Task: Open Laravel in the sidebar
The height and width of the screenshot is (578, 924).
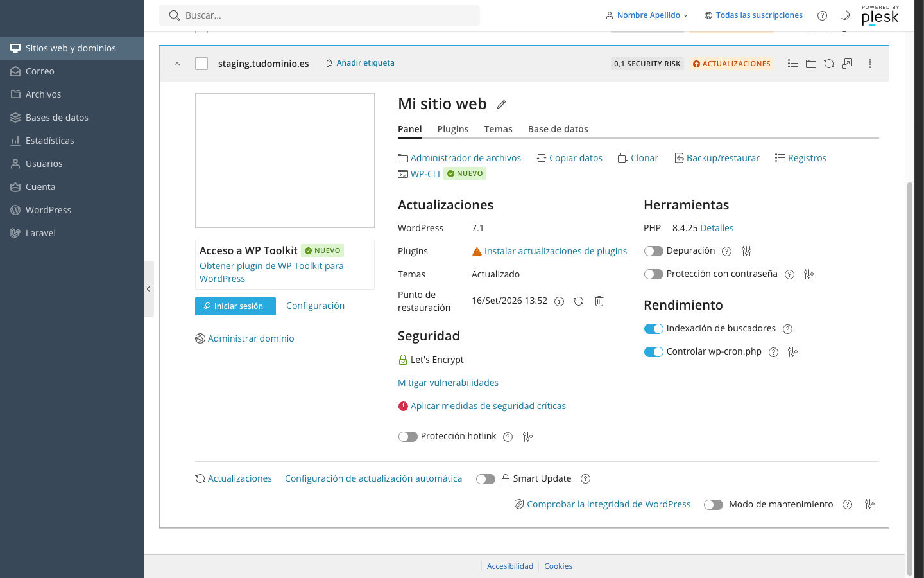Action: [72, 233]
